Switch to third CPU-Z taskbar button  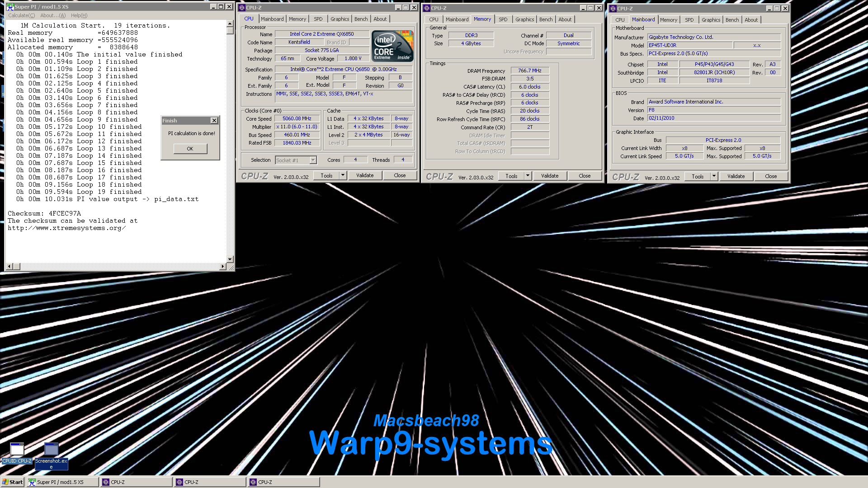pyautogui.click(x=284, y=482)
